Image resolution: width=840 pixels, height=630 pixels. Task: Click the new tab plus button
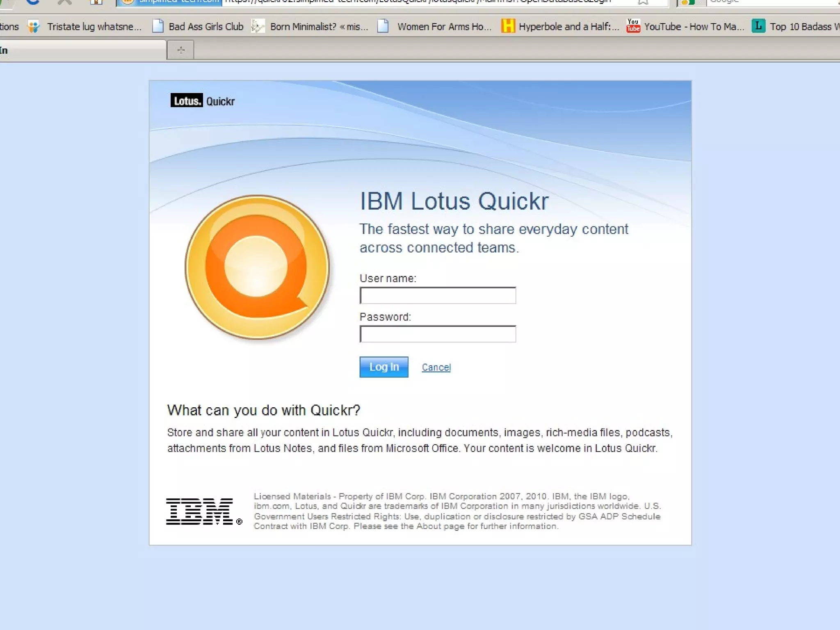180,50
